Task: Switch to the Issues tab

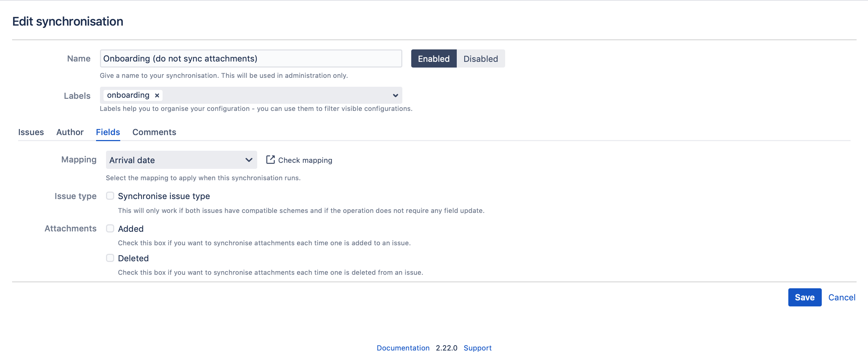Action: [x=31, y=132]
